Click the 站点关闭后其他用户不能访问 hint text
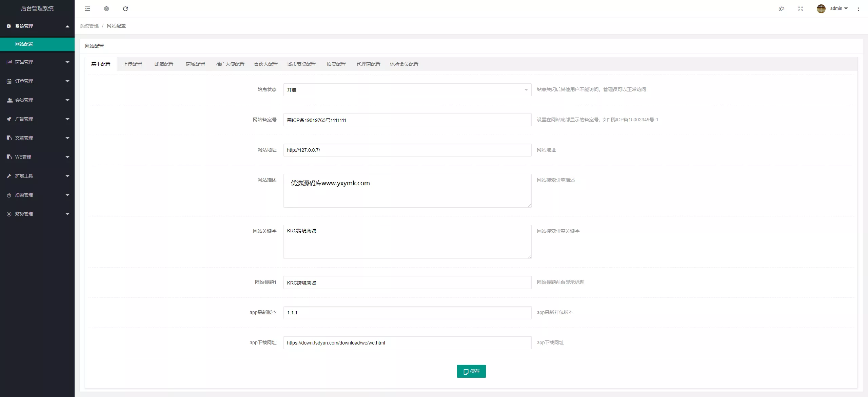The image size is (868, 397). click(591, 89)
